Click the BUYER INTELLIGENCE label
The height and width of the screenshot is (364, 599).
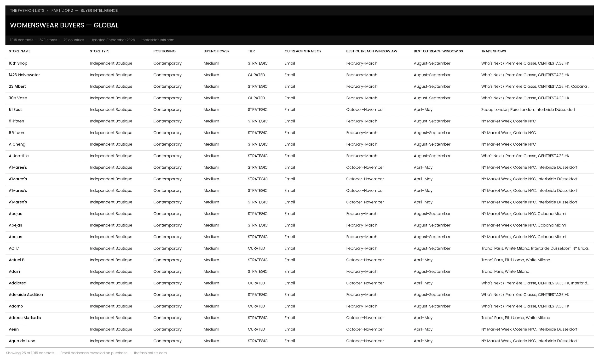[99, 11]
